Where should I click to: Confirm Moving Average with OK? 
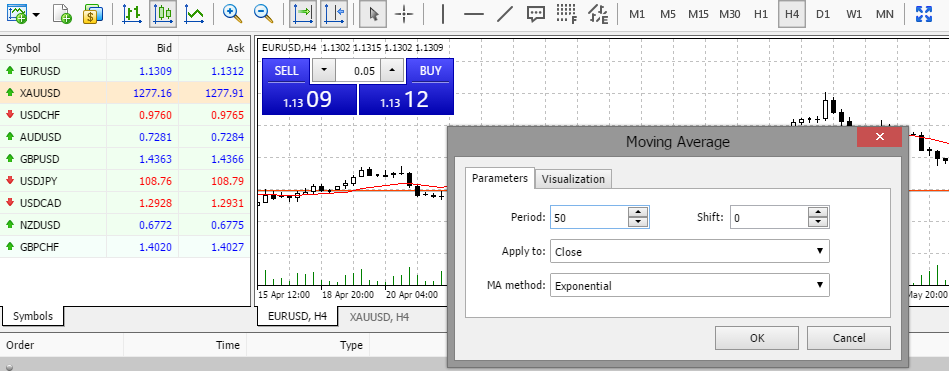pos(757,338)
